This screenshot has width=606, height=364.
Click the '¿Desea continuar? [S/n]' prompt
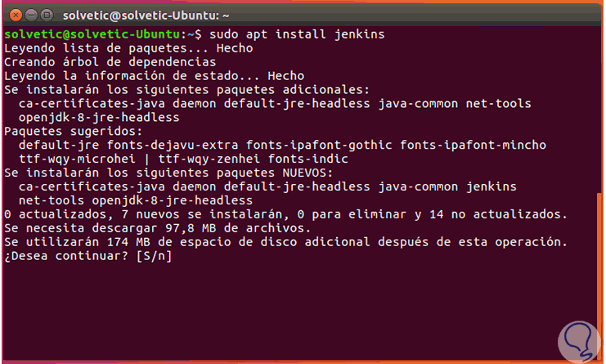tap(88, 256)
